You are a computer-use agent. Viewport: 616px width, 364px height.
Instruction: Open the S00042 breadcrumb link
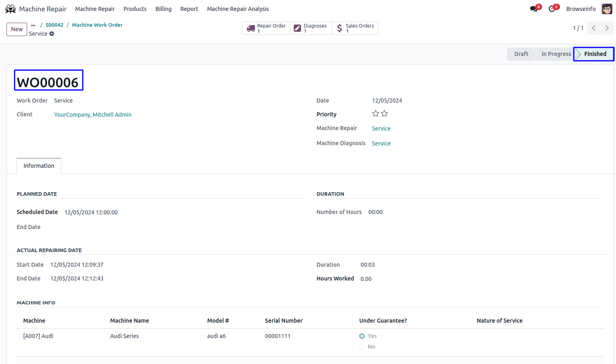tap(54, 25)
